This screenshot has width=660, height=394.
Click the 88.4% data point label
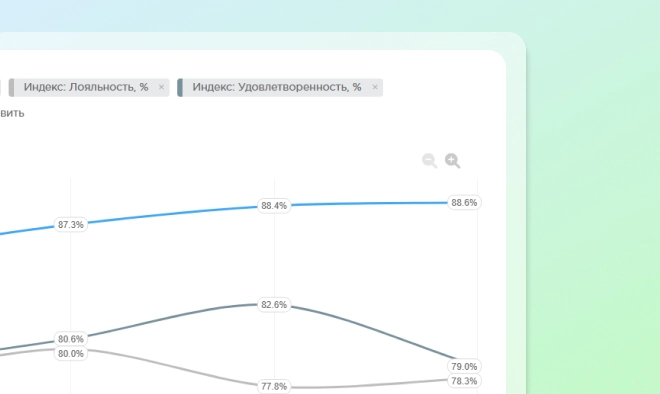click(x=274, y=206)
